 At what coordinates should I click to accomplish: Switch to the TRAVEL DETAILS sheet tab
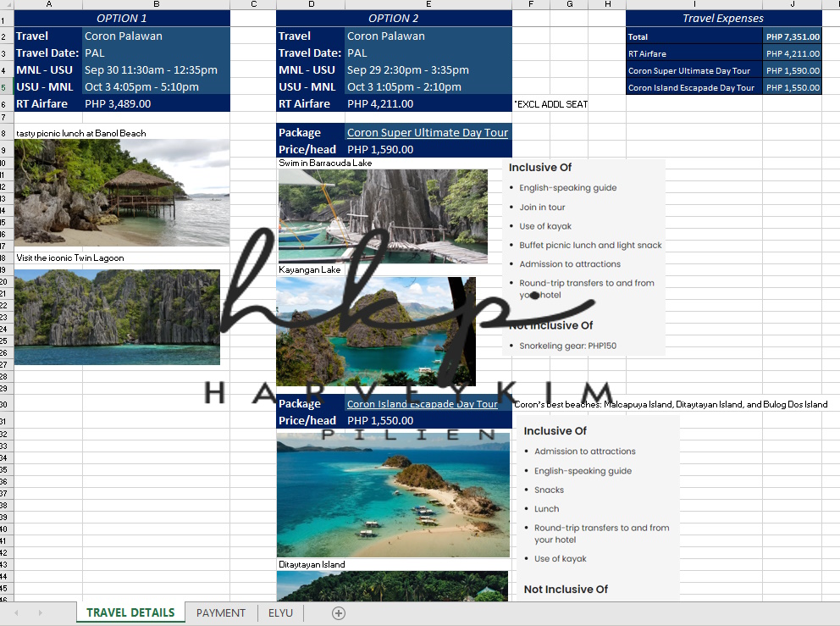[x=130, y=612]
